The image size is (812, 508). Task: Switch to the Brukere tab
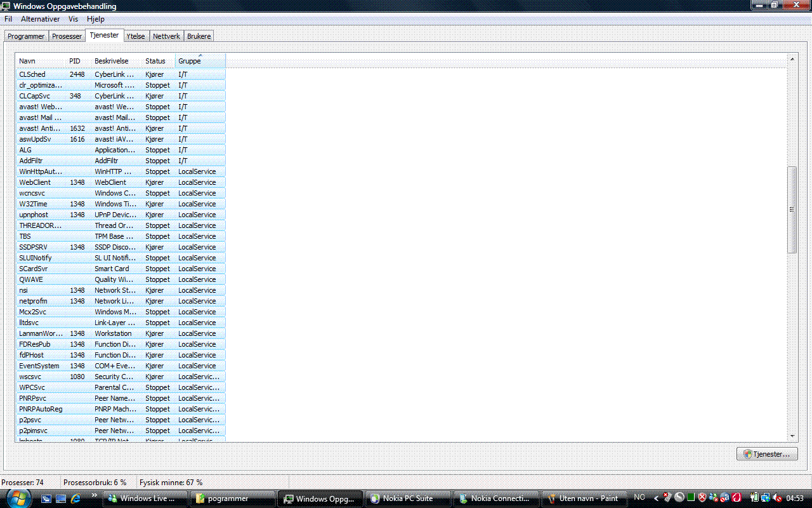click(199, 36)
